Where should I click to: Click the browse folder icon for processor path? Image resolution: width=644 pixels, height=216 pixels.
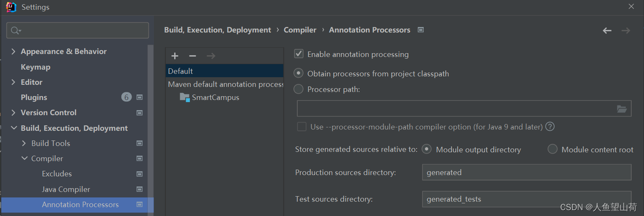tap(622, 109)
